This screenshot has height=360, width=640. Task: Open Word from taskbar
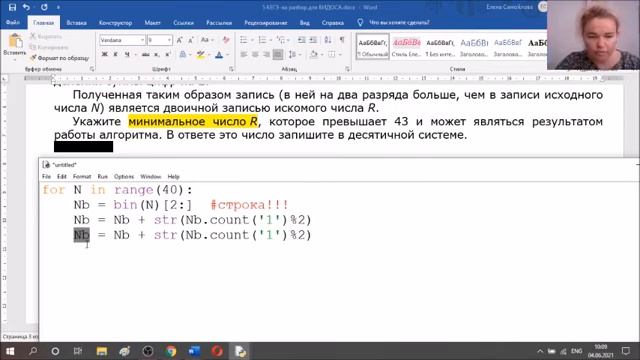194,351
